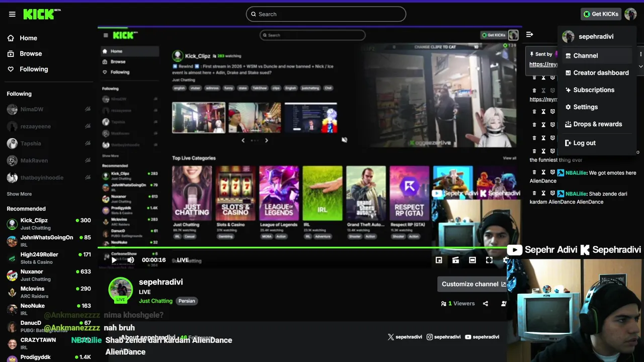Open the Prodigyddk recommended channel
The width and height of the screenshot is (644, 362).
[x=48, y=358]
